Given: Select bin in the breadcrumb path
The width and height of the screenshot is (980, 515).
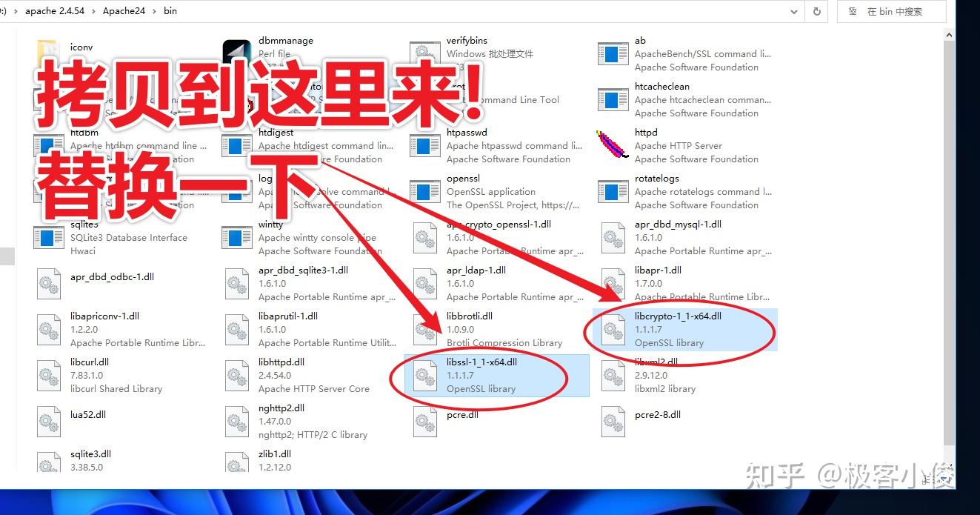Looking at the screenshot, I should [170, 11].
